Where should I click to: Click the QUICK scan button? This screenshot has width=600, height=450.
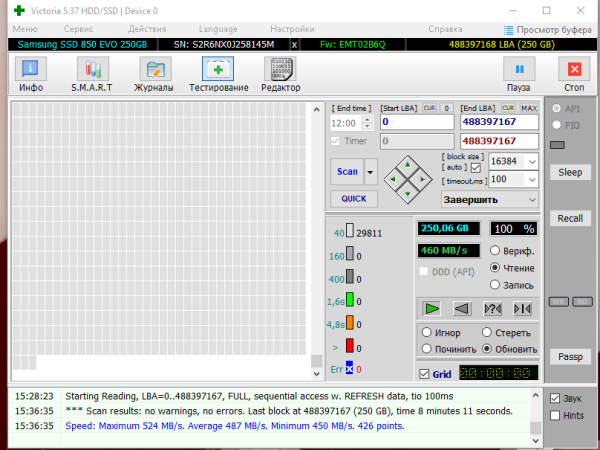pyautogui.click(x=353, y=198)
